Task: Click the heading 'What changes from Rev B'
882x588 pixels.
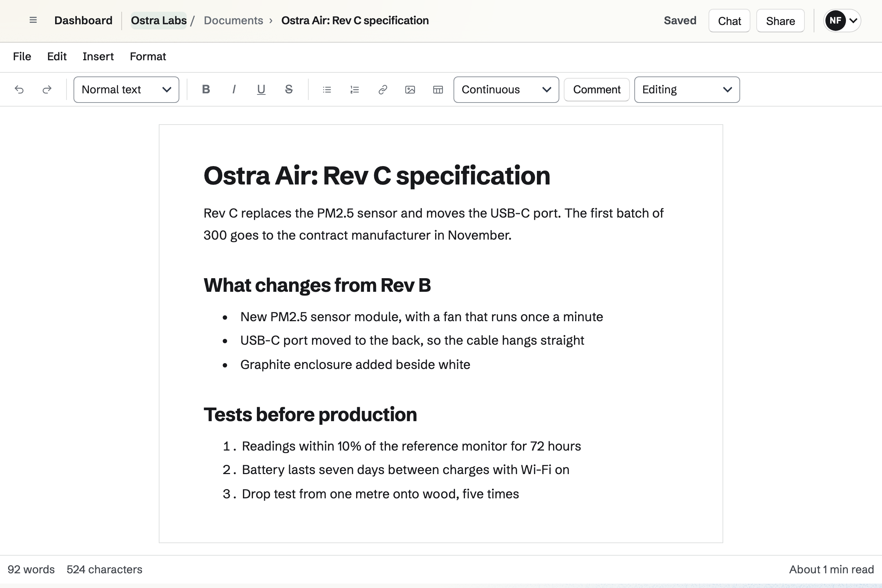Action: click(317, 285)
